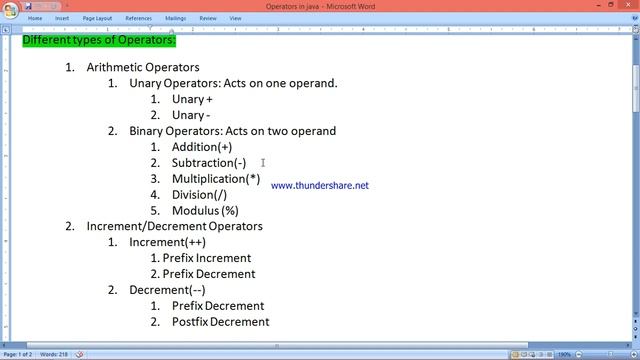Click the Previous Page browse button

636,322
